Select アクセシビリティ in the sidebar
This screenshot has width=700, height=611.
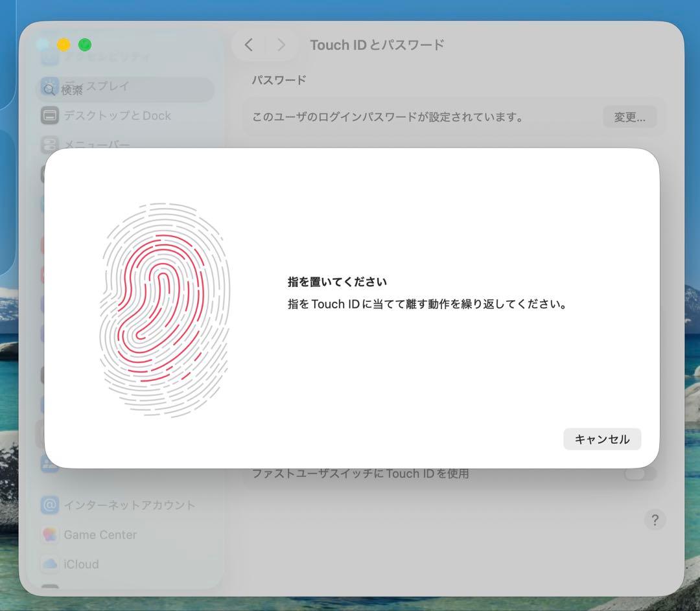click(107, 57)
